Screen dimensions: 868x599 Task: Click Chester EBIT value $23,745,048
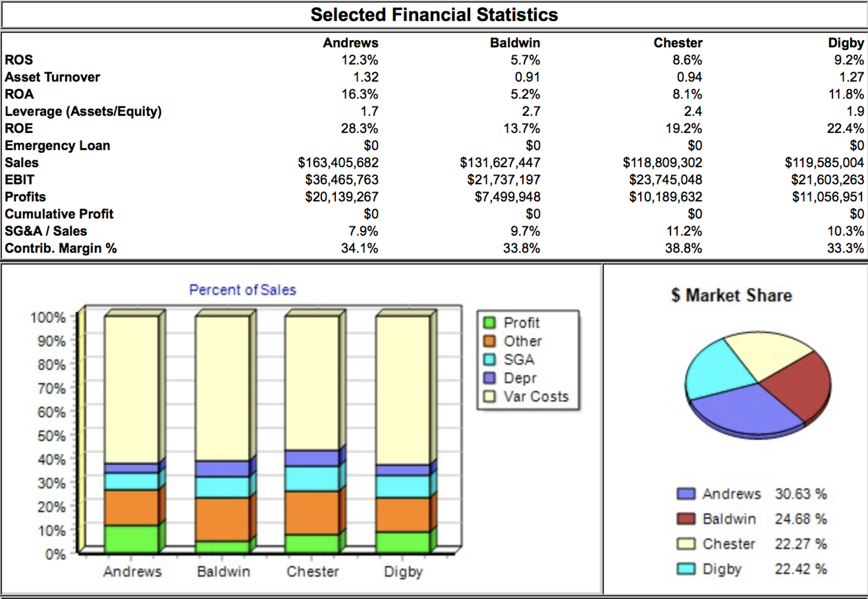point(666,180)
